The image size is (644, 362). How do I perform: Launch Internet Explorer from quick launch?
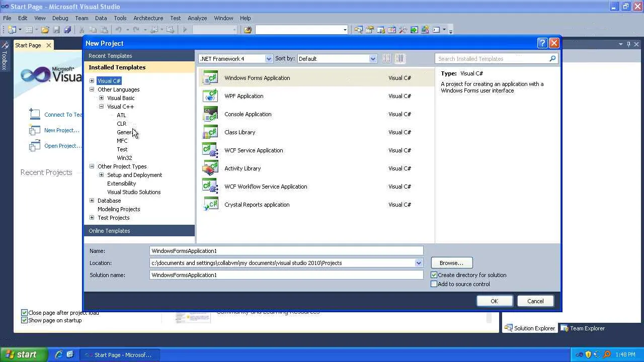coord(59,354)
